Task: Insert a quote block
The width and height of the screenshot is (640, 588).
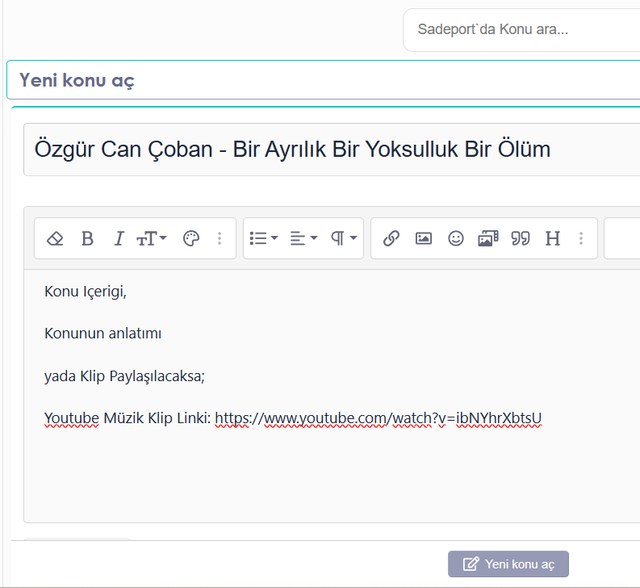Action: [520, 238]
